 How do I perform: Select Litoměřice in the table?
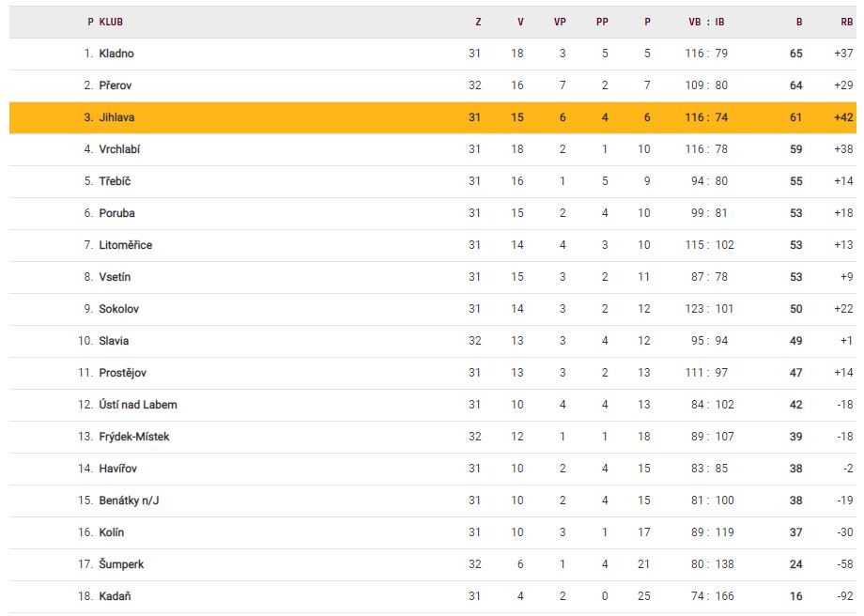pyautogui.click(x=125, y=245)
